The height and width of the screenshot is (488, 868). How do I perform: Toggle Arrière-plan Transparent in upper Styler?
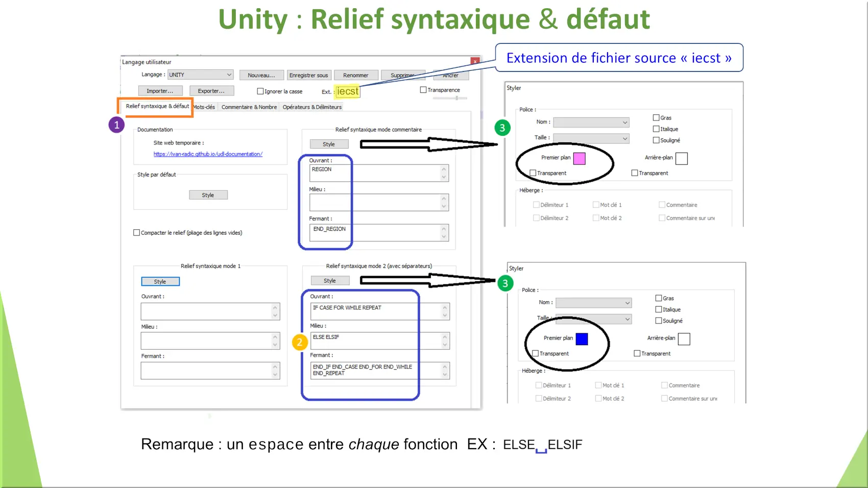pos(635,173)
